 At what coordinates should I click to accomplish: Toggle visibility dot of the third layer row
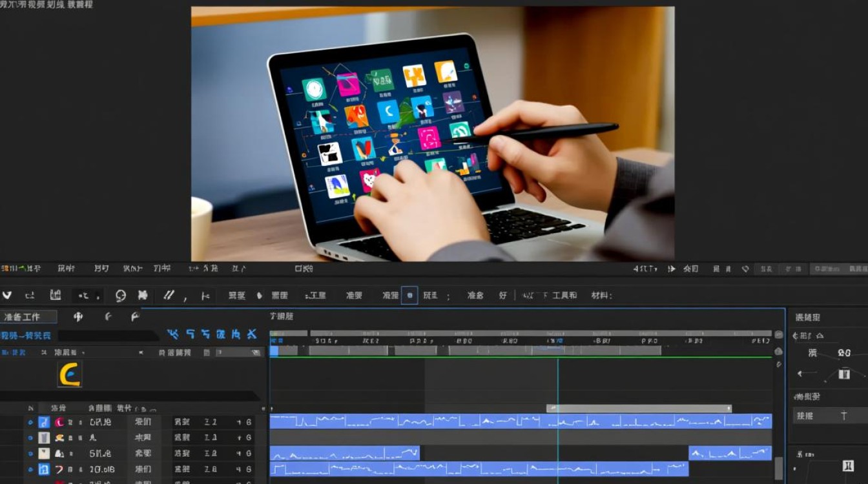coord(30,454)
